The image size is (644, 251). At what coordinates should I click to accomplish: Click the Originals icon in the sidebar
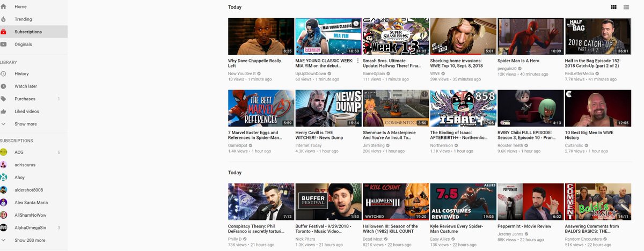coord(4,45)
